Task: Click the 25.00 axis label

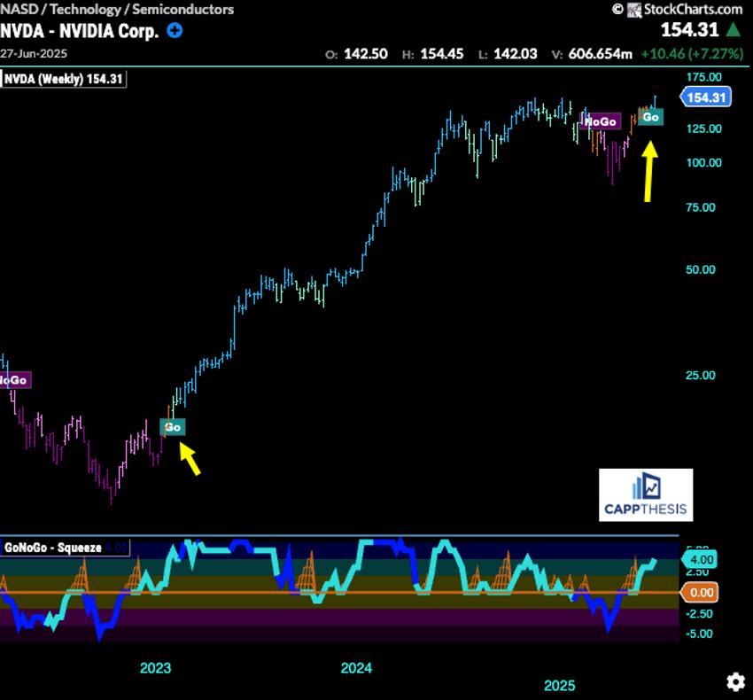Action: (x=701, y=375)
